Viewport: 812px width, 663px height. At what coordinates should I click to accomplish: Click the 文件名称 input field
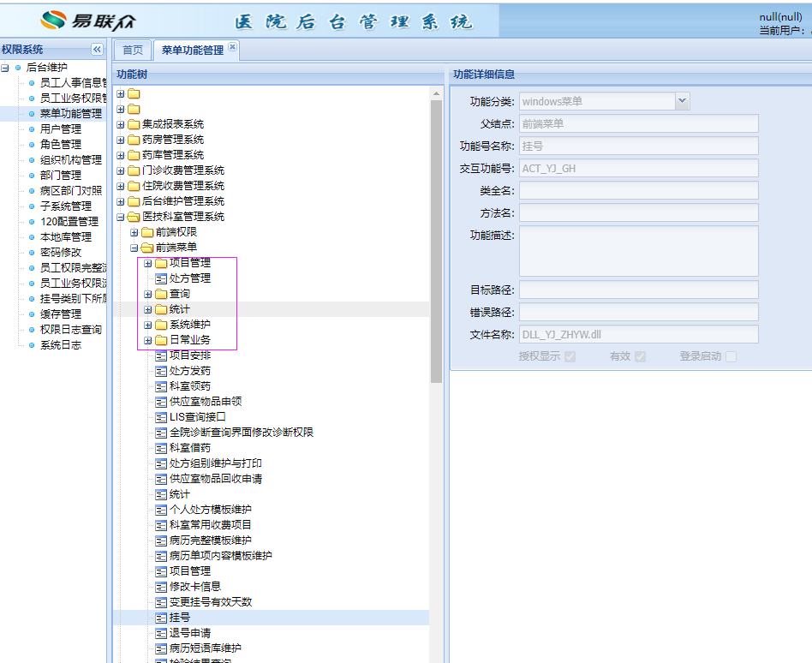(638, 335)
